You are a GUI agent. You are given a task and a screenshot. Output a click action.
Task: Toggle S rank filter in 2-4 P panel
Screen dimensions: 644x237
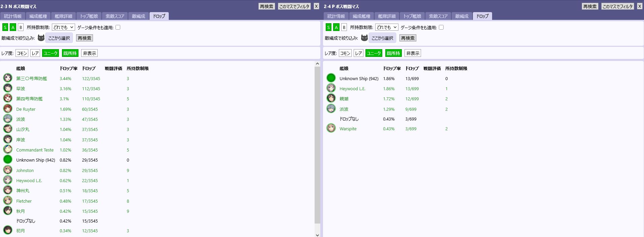(328, 27)
